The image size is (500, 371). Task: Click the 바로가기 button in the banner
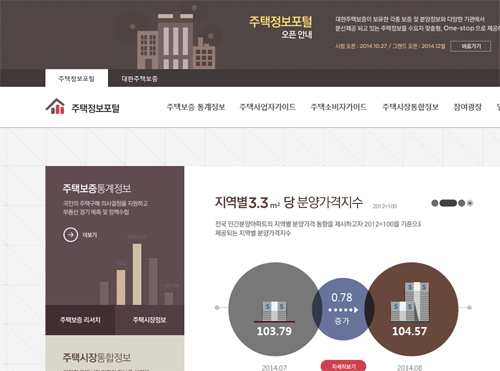click(x=471, y=46)
